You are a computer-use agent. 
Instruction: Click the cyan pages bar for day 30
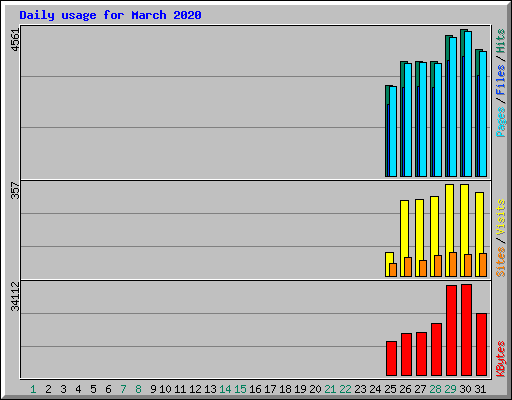point(468,104)
